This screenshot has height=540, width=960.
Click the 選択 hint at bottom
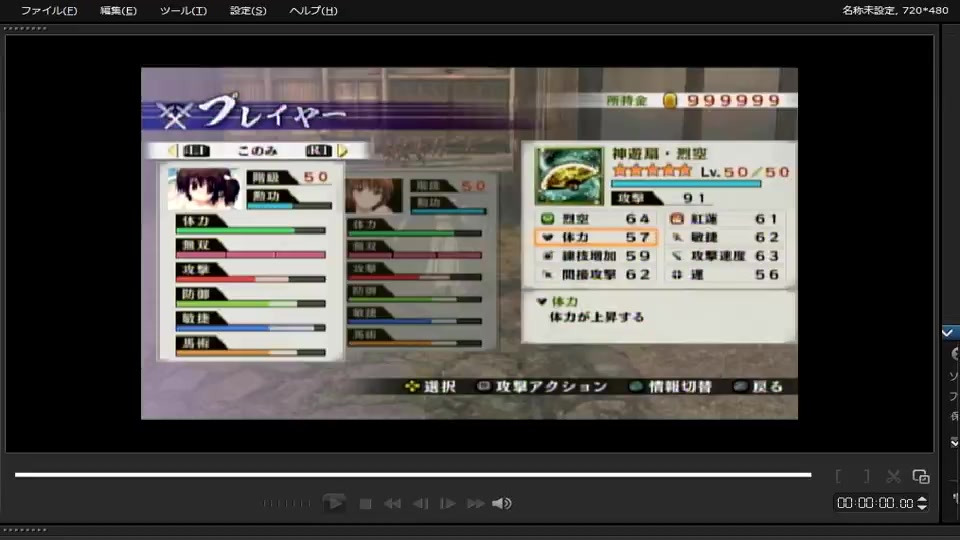pyautogui.click(x=430, y=386)
